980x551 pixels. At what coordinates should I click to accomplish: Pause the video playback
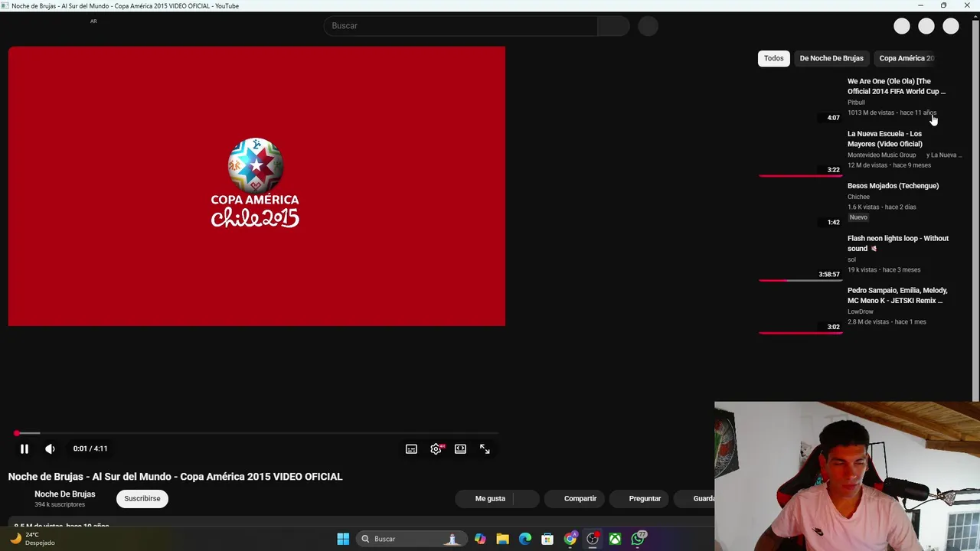coord(24,449)
